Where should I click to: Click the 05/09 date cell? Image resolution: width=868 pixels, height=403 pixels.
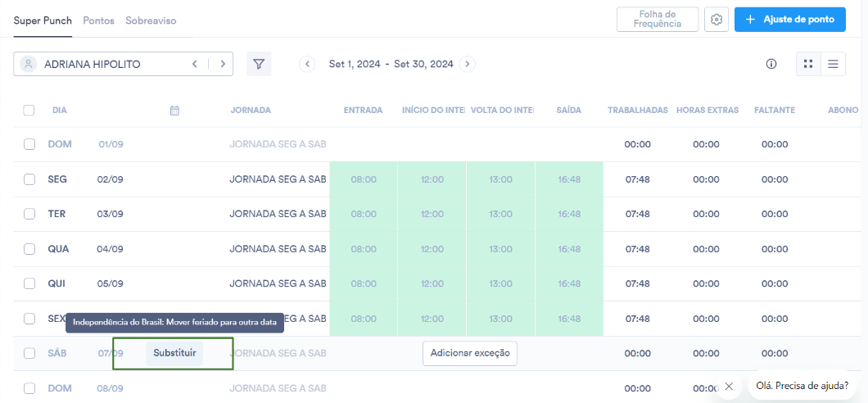111,284
